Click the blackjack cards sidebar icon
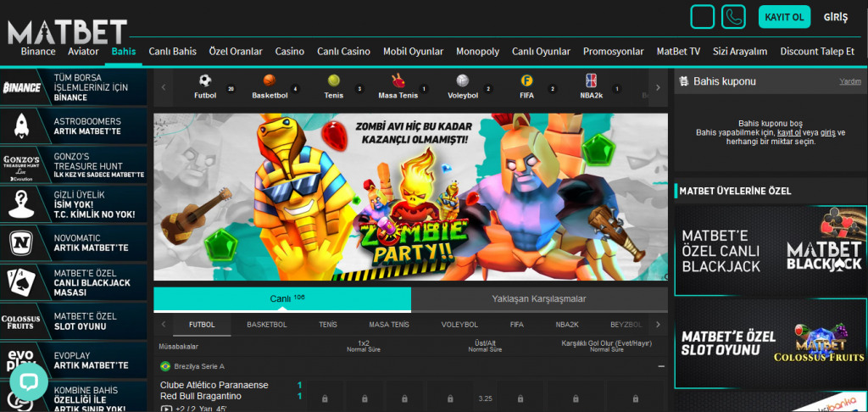The height and width of the screenshot is (412, 868). [22, 282]
